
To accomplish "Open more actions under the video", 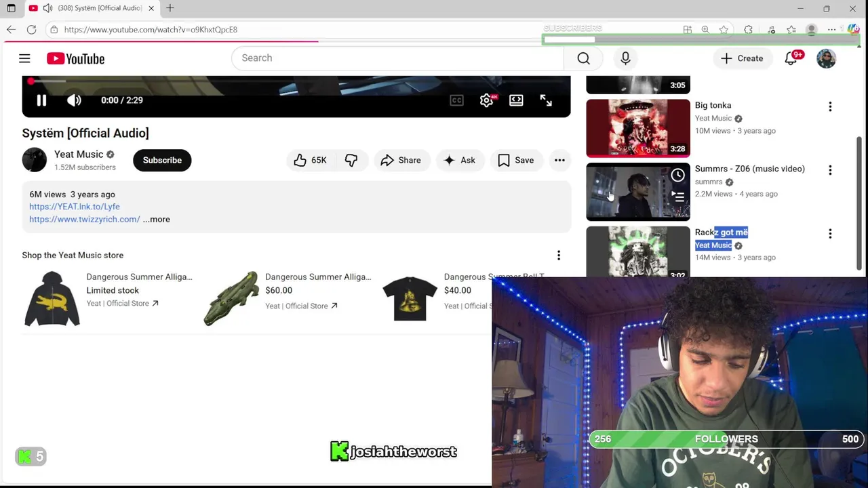I will 559,160.
